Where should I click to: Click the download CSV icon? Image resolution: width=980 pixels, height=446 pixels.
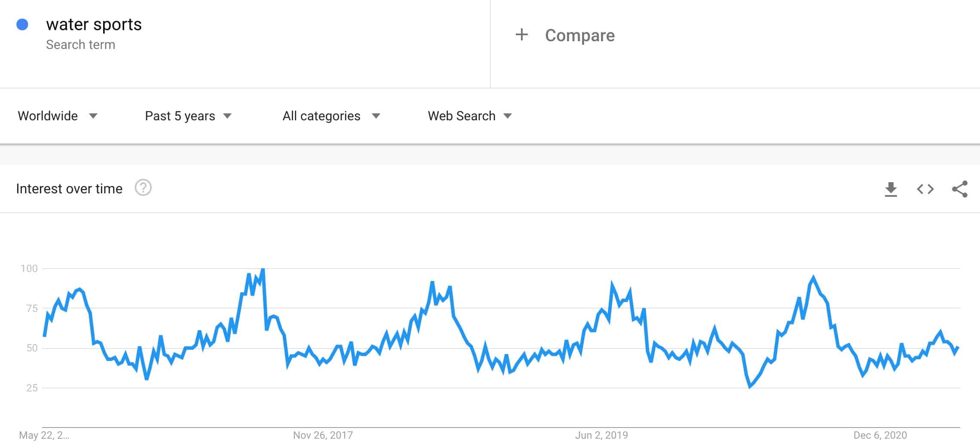[x=891, y=189]
